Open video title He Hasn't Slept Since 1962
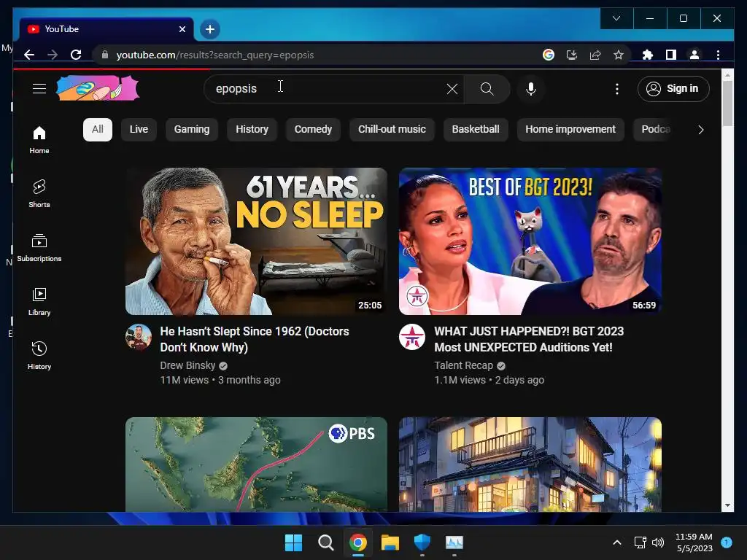This screenshot has width=747, height=560. tap(255, 339)
